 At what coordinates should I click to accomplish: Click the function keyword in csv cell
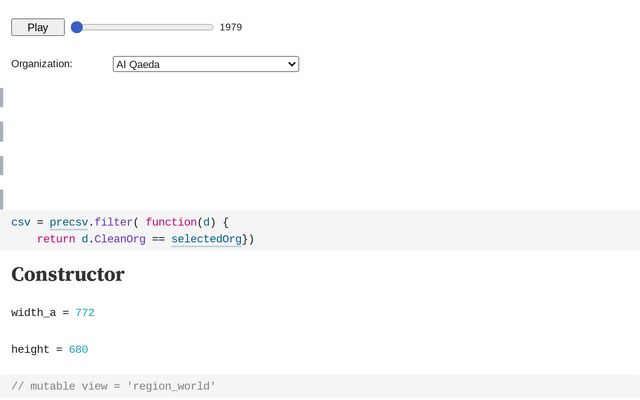point(170,221)
